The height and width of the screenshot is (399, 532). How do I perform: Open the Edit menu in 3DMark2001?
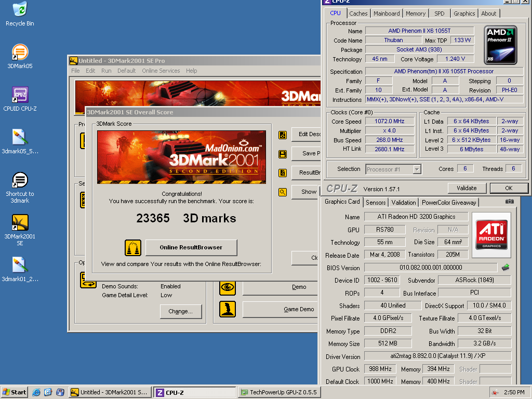pyautogui.click(x=90, y=71)
